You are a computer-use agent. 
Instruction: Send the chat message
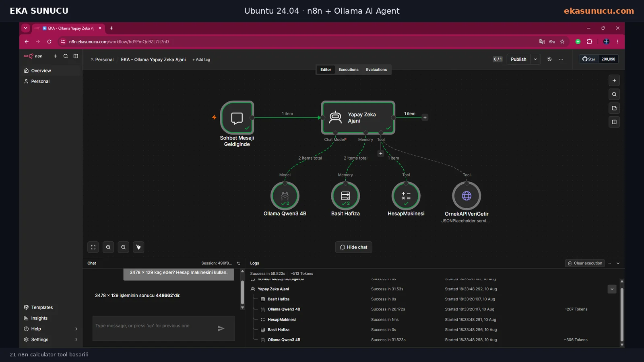221,329
